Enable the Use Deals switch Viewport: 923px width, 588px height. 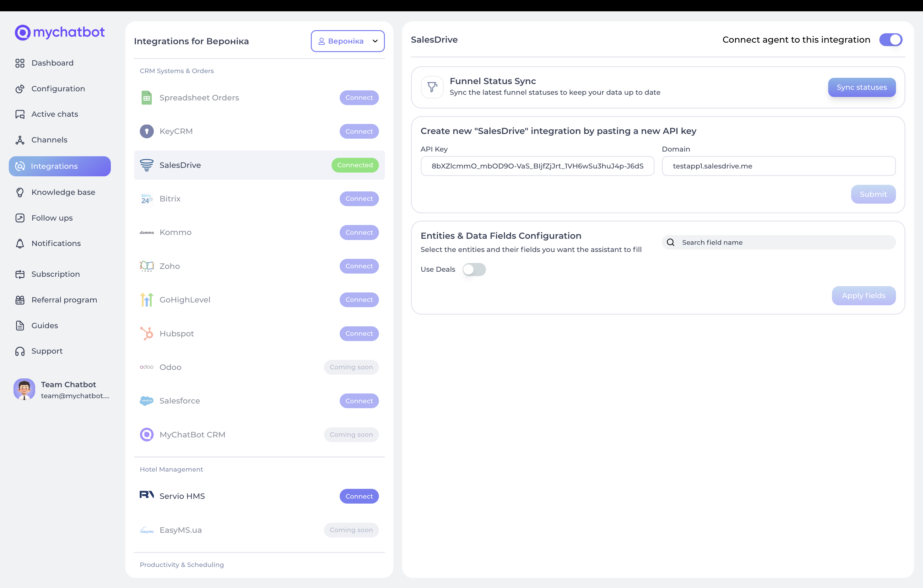pyautogui.click(x=474, y=270)
